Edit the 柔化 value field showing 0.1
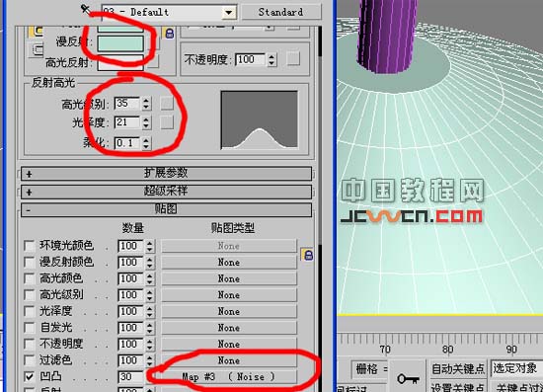This screenshot has height=392, width=543. pyautogui.click(x=127, y=142)
